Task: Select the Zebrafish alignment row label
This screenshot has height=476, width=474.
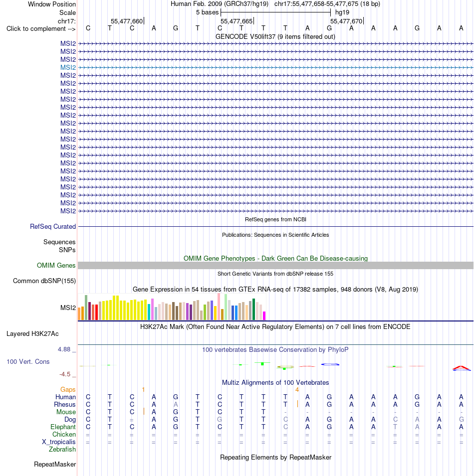Action: click(x=62, y=449)
